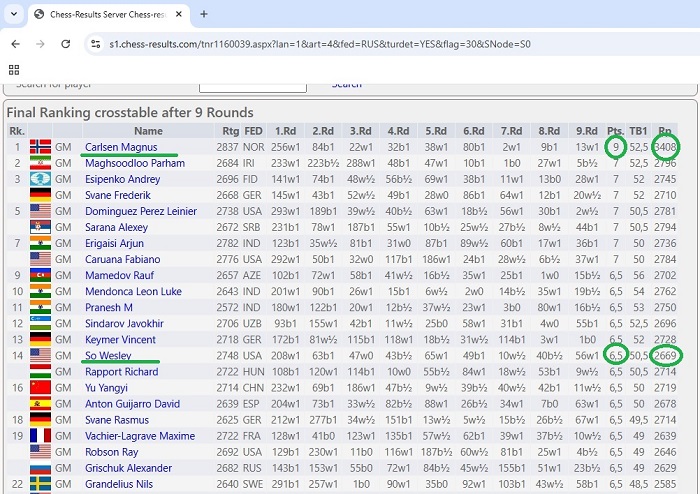Open Erigaisi Arjun player link
Image resolution: width=700 pixels, height=494 pixels.
click(117, 243)
